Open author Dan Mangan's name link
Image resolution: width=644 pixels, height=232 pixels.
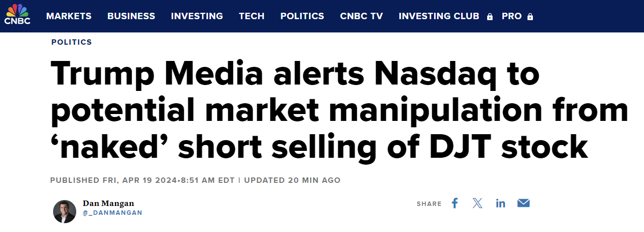click(x=108, y=203)
